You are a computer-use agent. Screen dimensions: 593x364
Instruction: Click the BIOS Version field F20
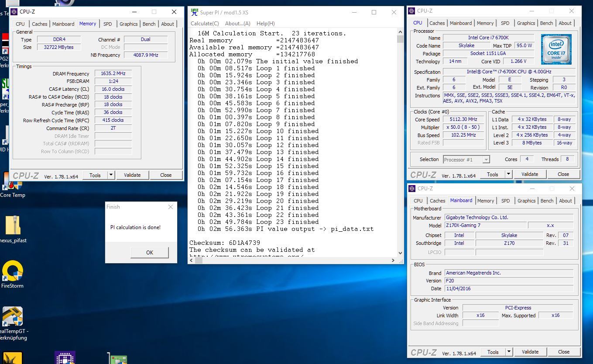(508, 281)
